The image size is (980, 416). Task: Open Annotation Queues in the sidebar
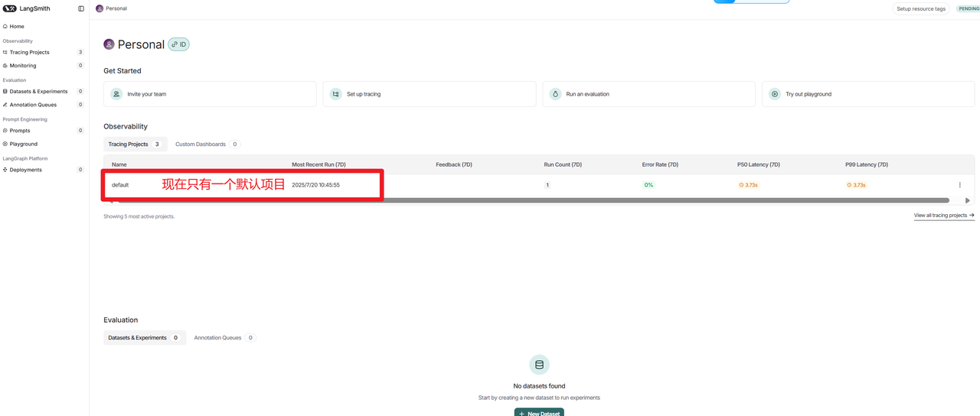click(44, 104)
